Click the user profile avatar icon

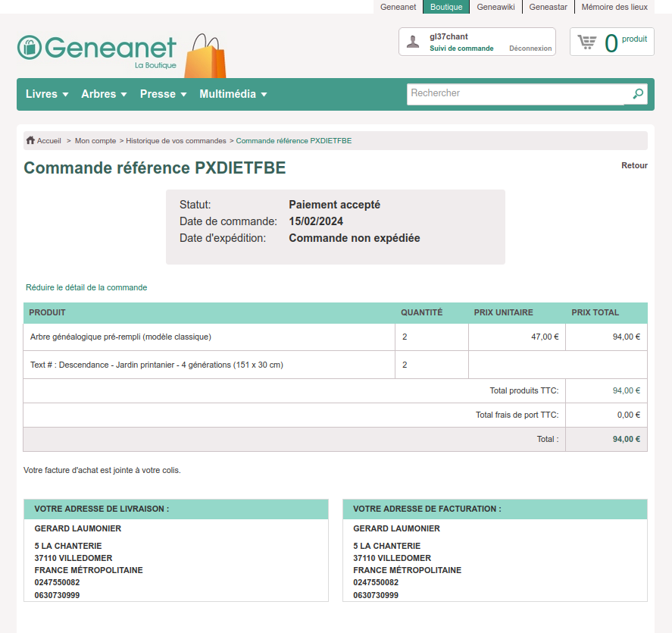[x=413, y=42]
